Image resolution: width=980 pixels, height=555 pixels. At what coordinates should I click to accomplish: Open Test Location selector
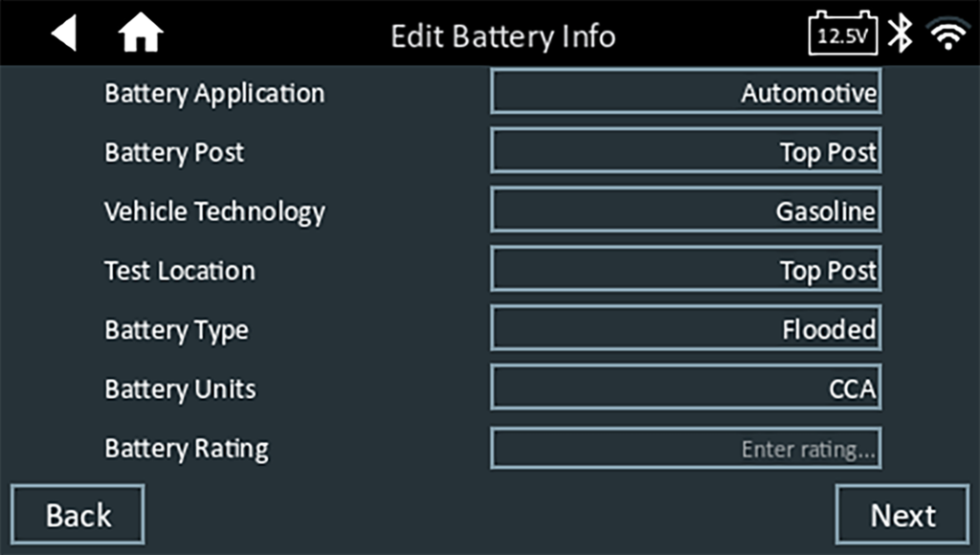click(x=685, y=271)
